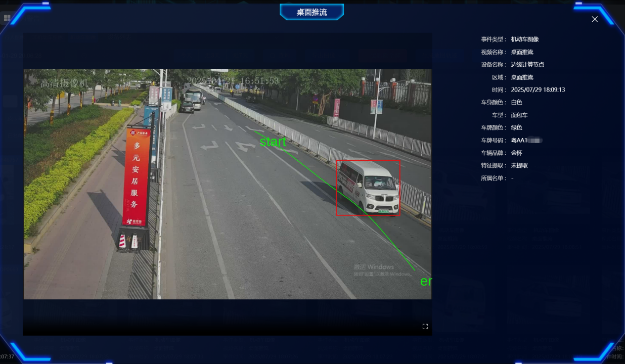Click the 高清摄像机 watermark in snapshot
The width and height of the screenshot is (625, 364).
coord(64,83)
